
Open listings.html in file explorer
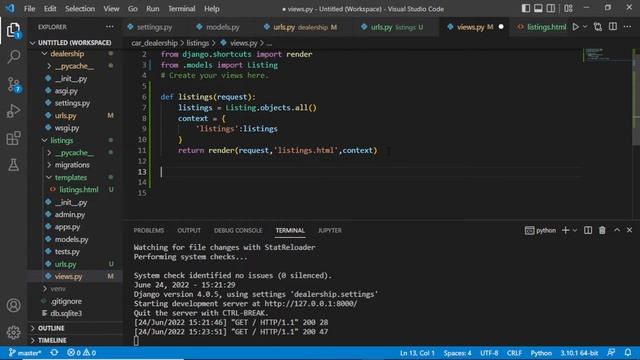point(79,189)
